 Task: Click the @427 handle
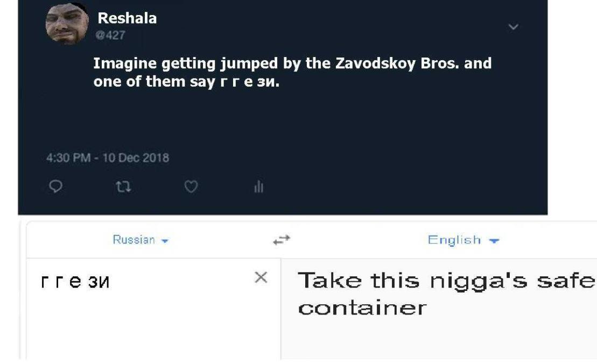(110, 35)
